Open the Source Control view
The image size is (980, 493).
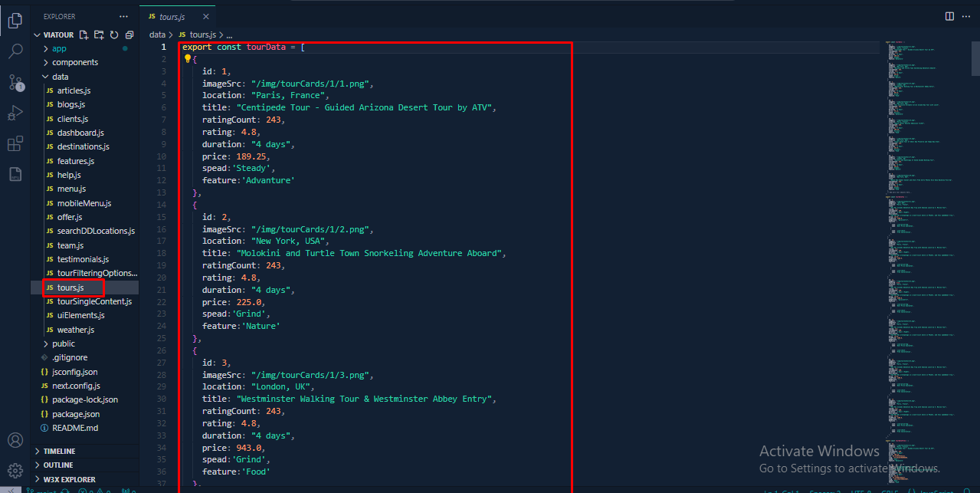[x=15, y=83]
